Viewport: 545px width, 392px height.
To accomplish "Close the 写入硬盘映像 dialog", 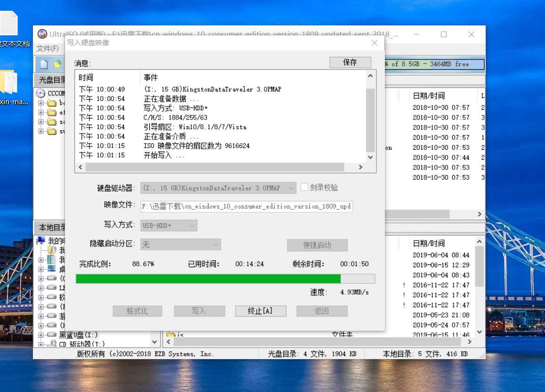I will click(374, 43).
